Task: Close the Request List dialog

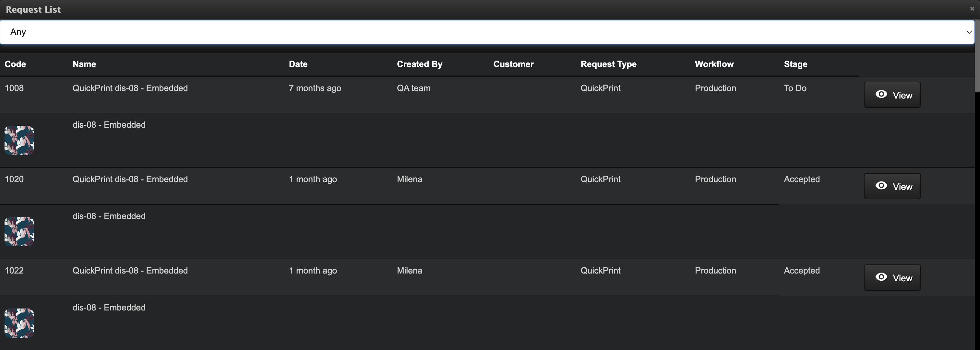Action: pos(972,9)
